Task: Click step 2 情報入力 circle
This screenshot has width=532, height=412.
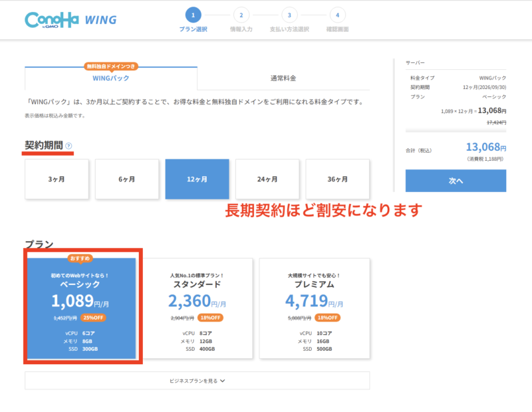Action: click(x=241, y=14)
